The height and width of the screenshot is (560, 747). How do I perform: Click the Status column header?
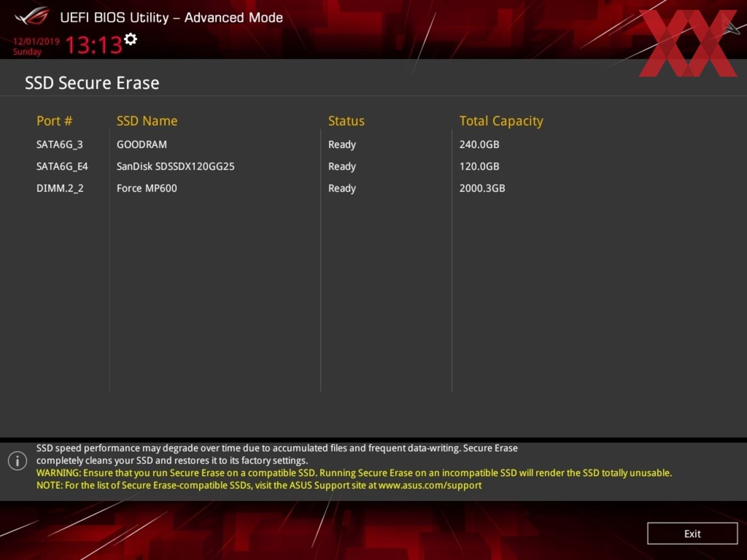tap(346, 121)
